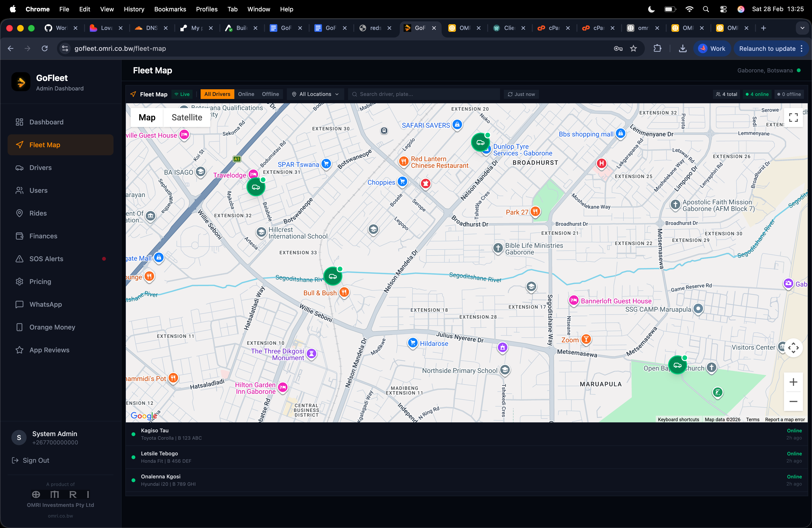
Task: Switch to Satellite view type
Action: 187,117
